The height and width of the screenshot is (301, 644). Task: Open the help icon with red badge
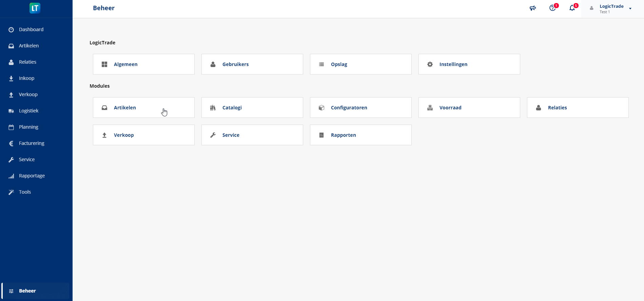pyautogui.click(x=552, y=8)
